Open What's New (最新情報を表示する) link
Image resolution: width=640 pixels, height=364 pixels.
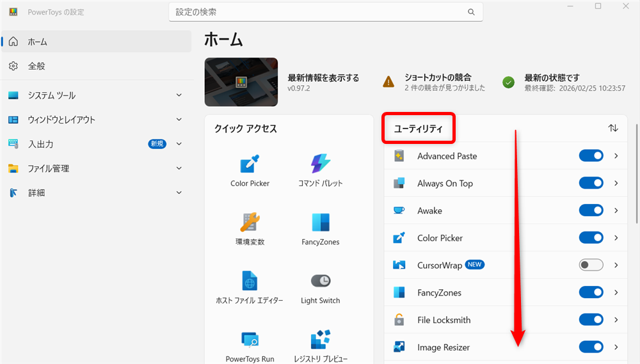click(x=323, y=78)
